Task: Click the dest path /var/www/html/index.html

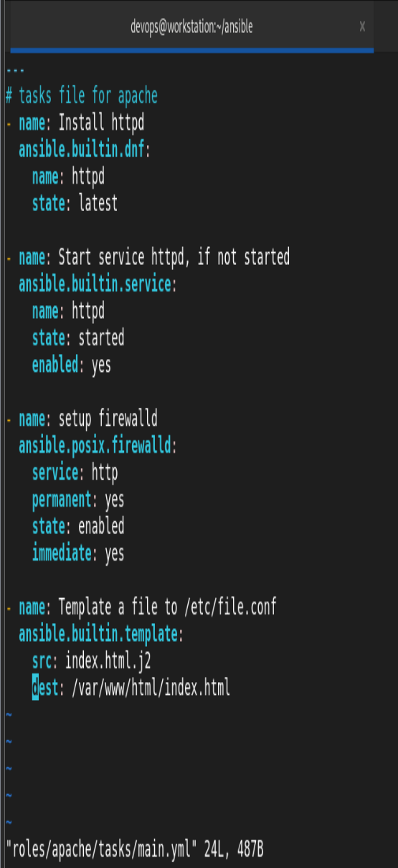Action: coord(151,689)
